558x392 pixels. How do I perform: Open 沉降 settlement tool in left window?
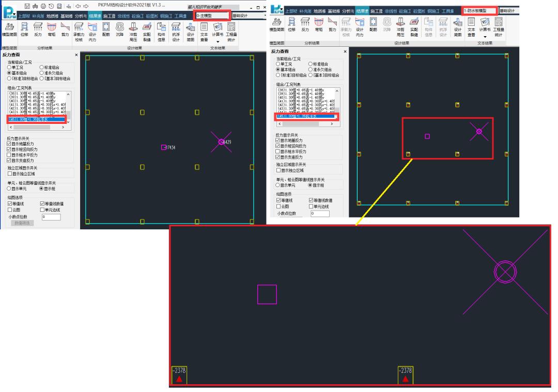point(119,29)
